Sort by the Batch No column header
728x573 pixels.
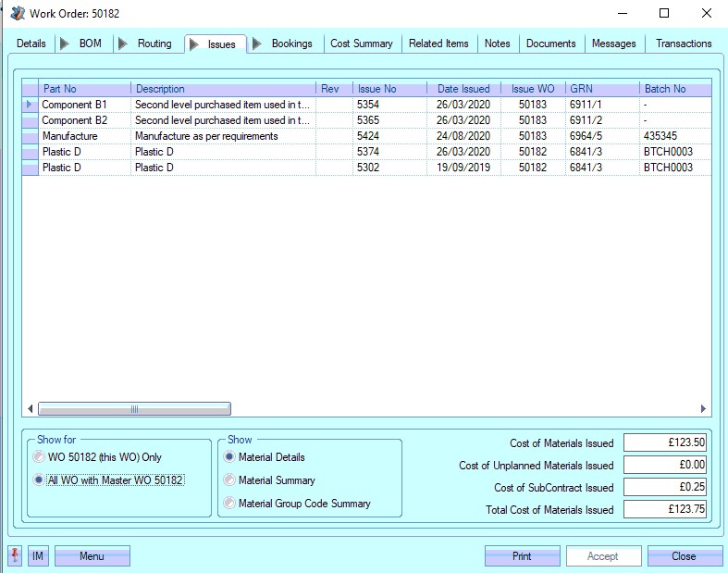point(666,89)
